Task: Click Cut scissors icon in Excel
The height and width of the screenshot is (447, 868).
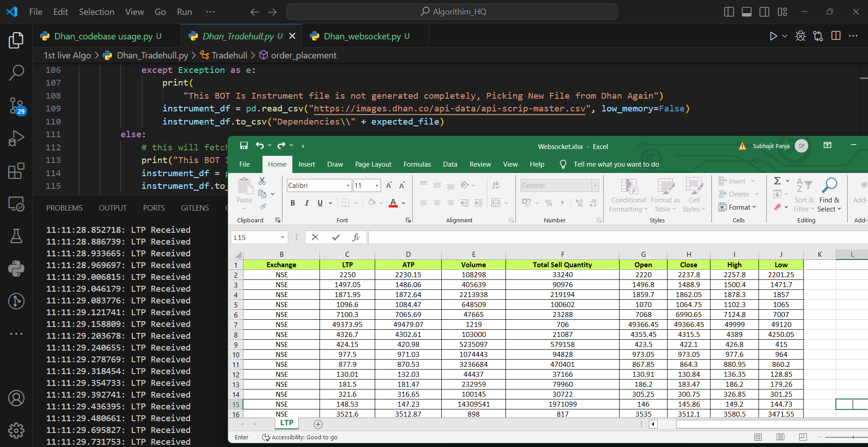Action: pyautogui.click(x=262, y=181)
